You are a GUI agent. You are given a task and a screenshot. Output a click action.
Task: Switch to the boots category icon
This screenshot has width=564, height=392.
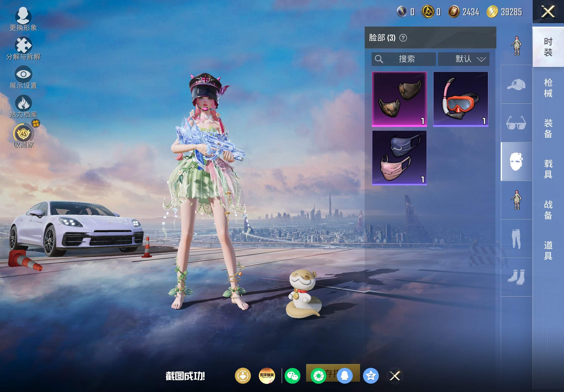[516, 277]
